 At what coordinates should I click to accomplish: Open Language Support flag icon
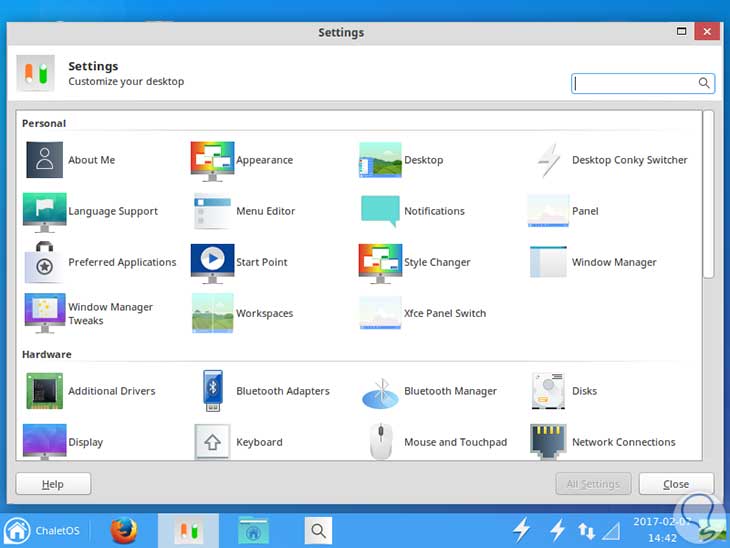tap(44, 212)
